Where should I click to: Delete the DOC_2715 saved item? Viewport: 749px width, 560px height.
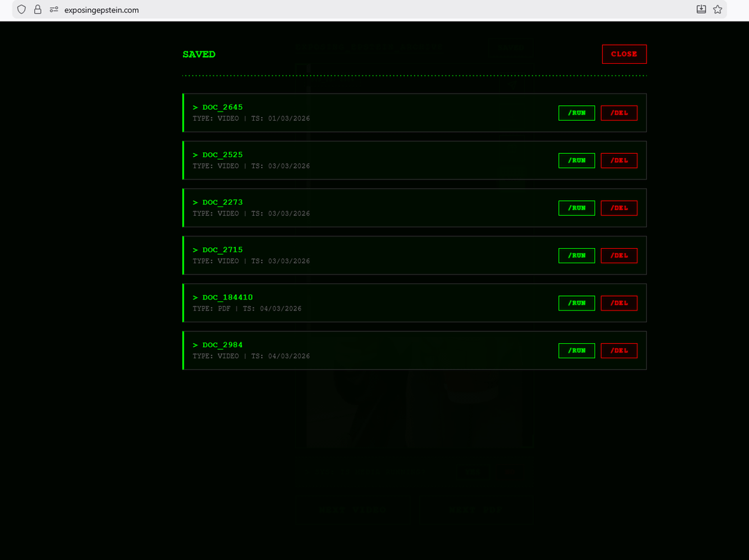pyautogui.click(x=619, y=256)
